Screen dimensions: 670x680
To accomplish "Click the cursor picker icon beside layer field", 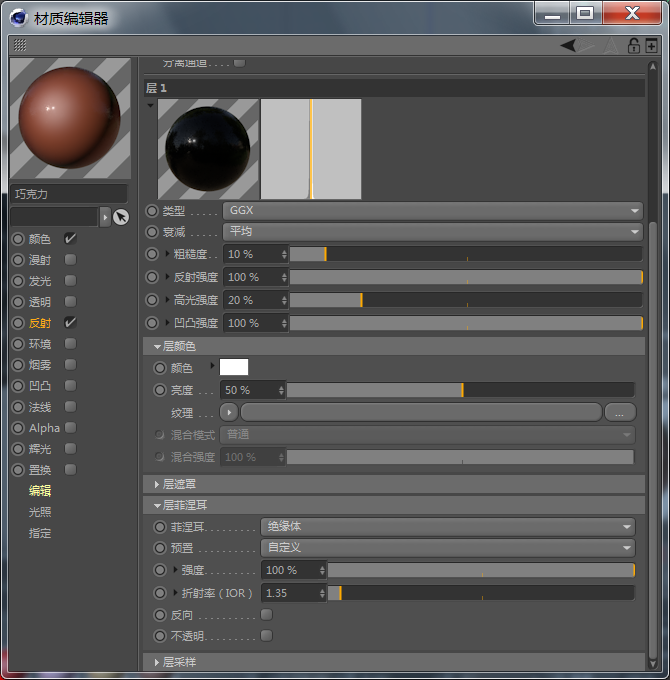I will 121,217.
